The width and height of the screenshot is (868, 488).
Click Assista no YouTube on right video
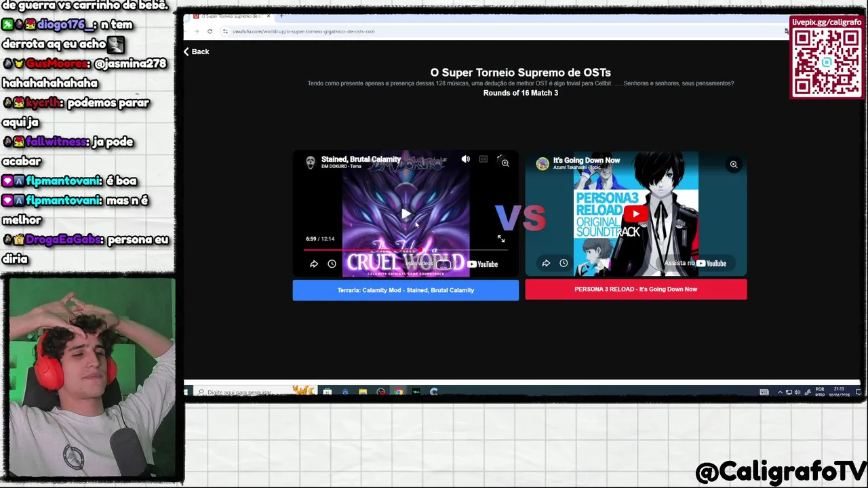[x=695, y=263]
